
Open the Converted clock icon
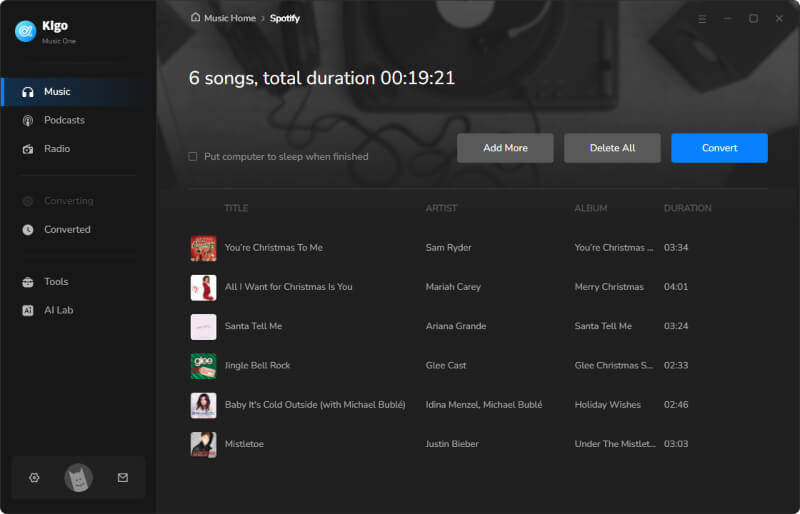pyautogui.click(x=28, y=230)
